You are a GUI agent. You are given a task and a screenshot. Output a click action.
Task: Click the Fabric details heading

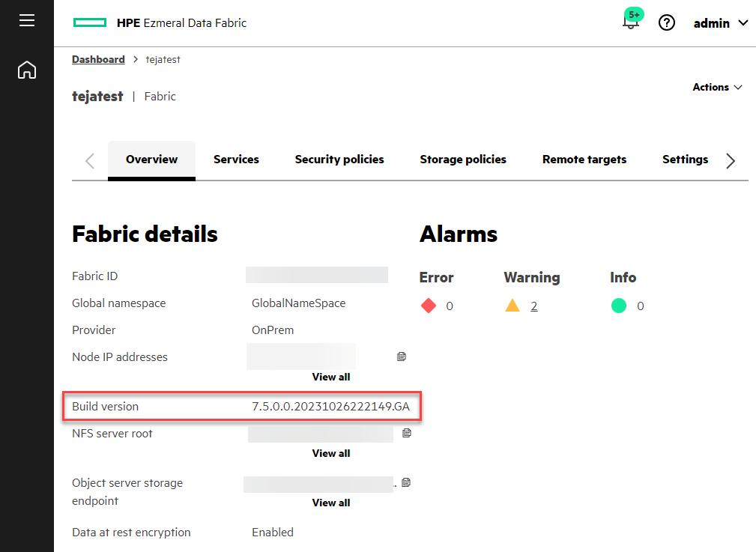(x=145, y=234)
